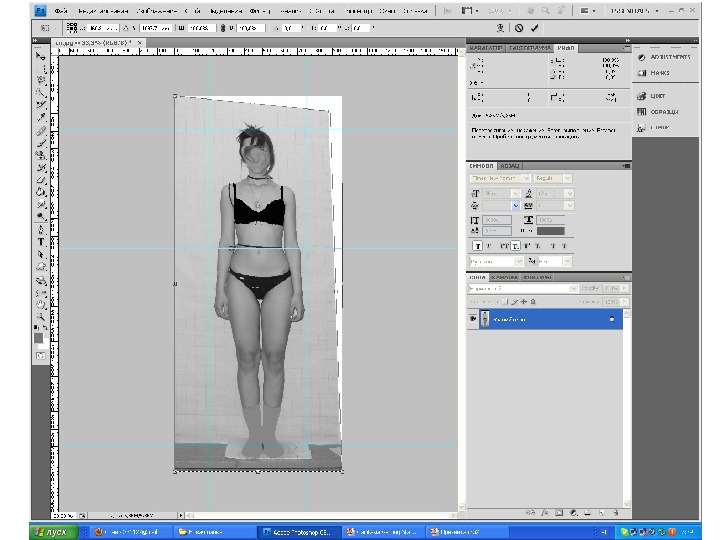Select the Clone Stamp tool

tap(41, 156)
